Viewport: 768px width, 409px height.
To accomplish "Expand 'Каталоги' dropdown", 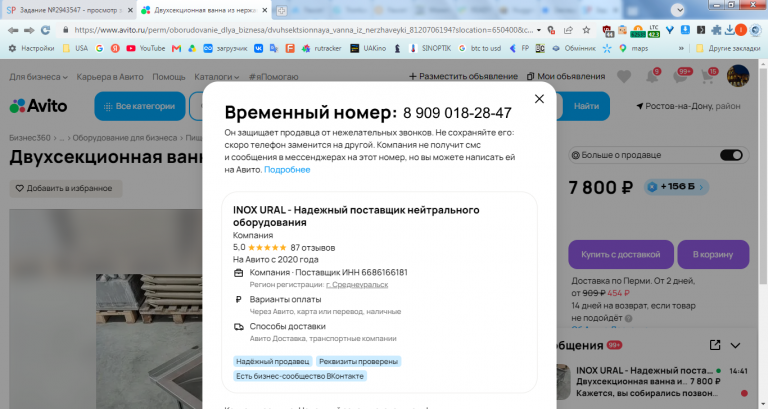I will point(216,77).
